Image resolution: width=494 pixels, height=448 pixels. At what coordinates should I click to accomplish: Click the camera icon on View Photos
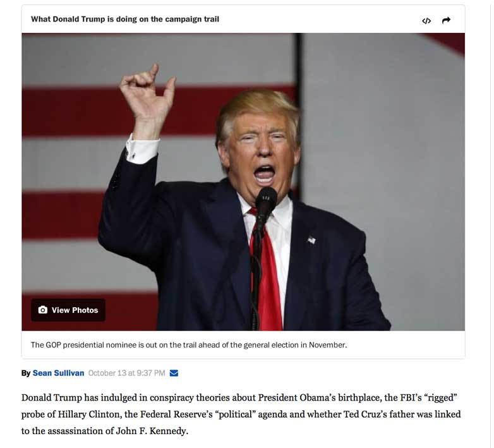(43, 310)
